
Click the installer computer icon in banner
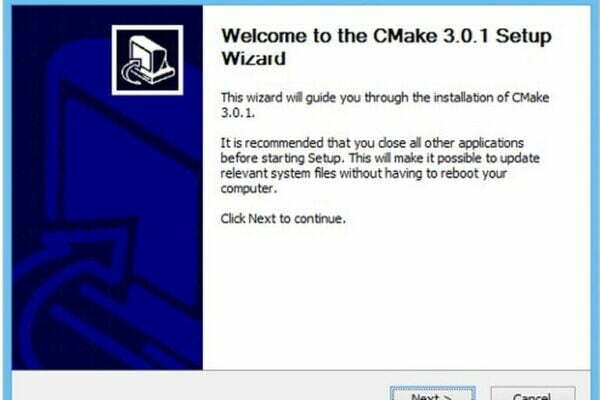point(147,60)
